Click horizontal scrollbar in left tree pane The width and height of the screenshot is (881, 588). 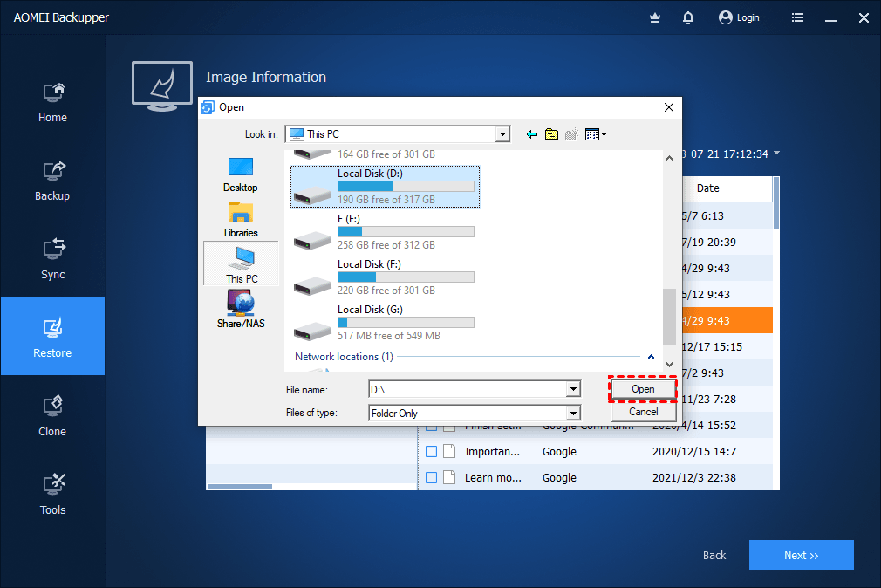(240, 487)
